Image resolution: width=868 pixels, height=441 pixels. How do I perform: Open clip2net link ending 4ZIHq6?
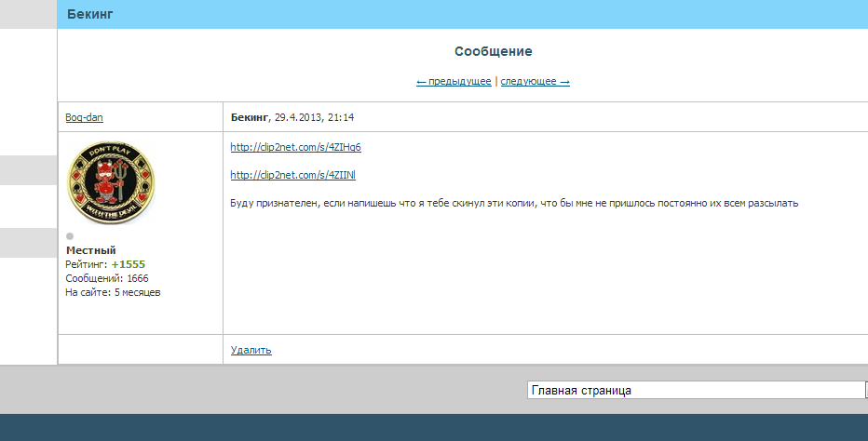295,147
